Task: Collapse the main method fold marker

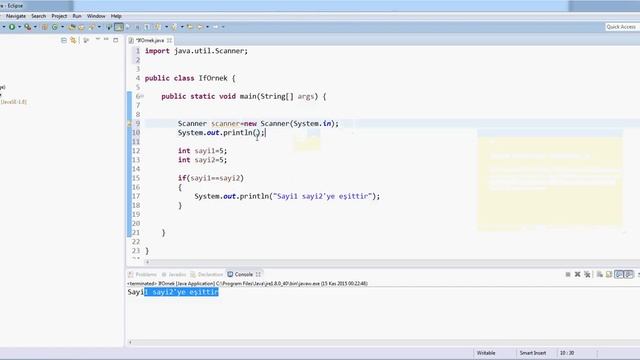Action: [x=142, y=96]
